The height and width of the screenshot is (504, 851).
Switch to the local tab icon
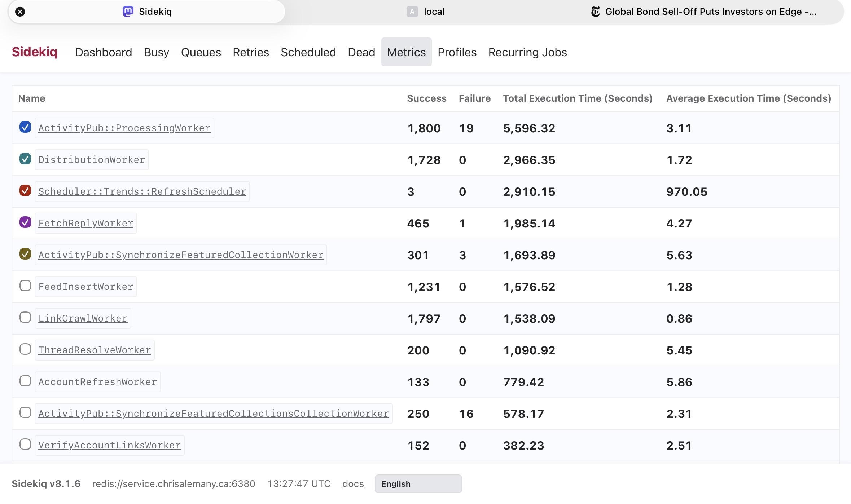(412, 12)
